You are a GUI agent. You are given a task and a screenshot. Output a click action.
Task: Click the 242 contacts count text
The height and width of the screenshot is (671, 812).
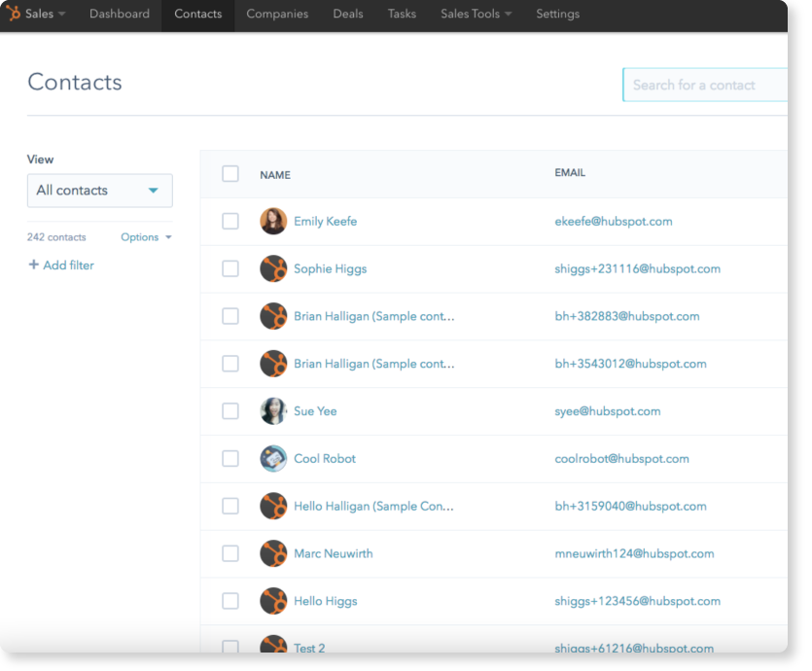coord(56,237)
